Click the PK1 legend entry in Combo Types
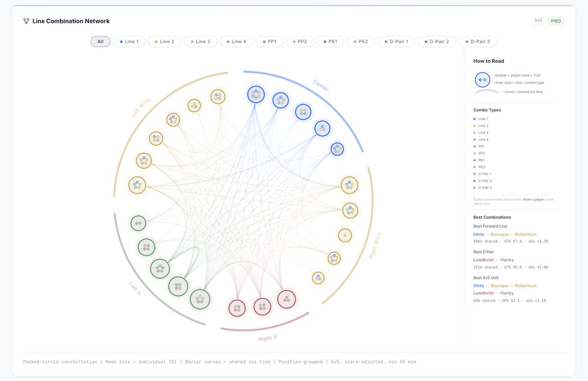The image size is (588, 381). coord(479,160)
